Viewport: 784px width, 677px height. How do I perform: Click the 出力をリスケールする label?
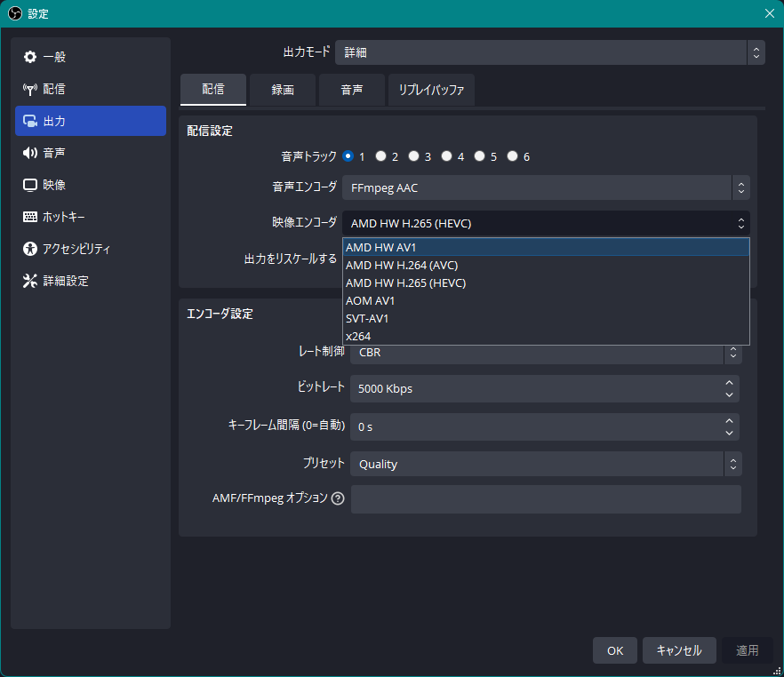[291, 259]
